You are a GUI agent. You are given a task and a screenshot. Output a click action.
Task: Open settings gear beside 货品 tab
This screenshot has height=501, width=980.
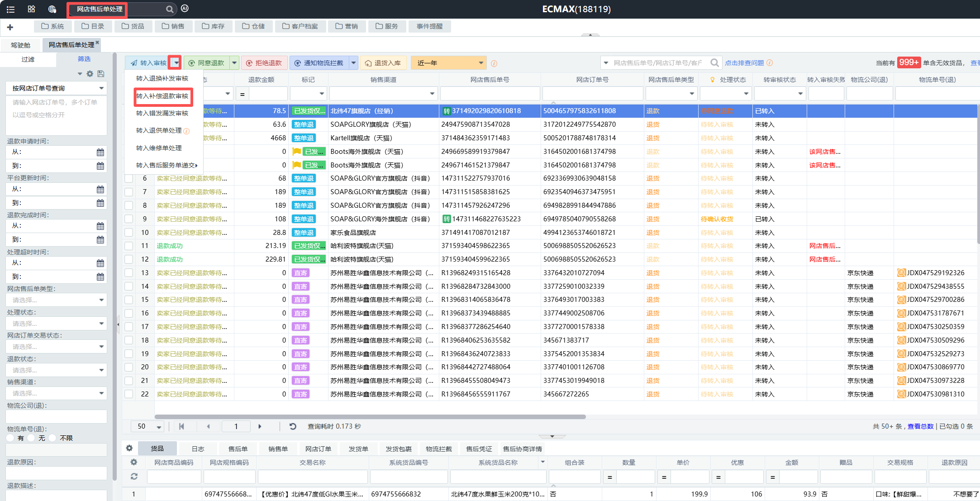click(129, 448)
